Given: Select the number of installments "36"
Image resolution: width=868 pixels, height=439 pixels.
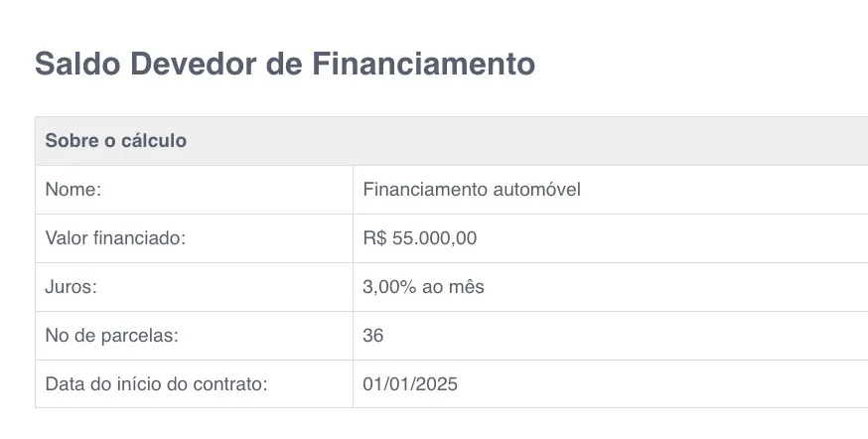Looking at the screenshot, I should (373, 336).
